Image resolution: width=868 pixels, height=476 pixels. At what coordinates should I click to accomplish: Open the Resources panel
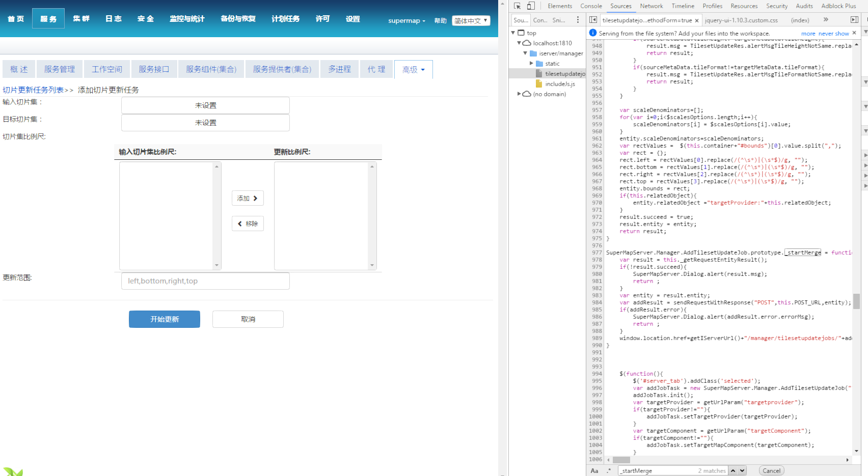744,6
